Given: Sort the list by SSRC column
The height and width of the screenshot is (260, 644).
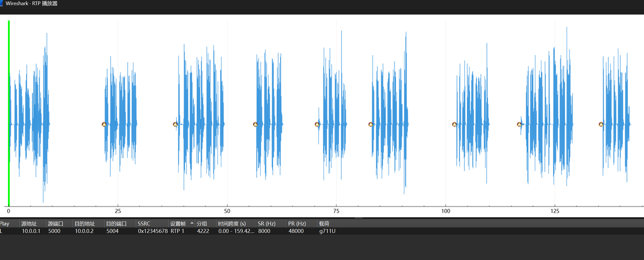Looking at the screenshot, I should coord(144,223).
